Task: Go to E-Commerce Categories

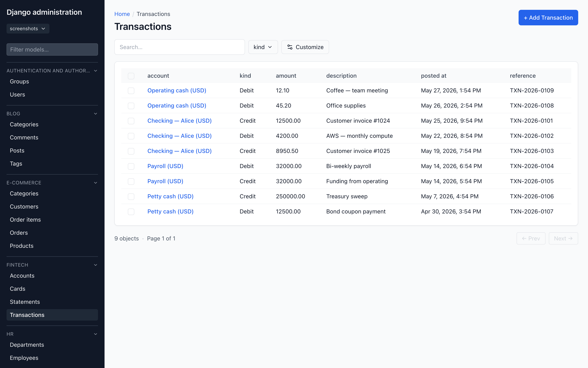Action: [52, 193]
